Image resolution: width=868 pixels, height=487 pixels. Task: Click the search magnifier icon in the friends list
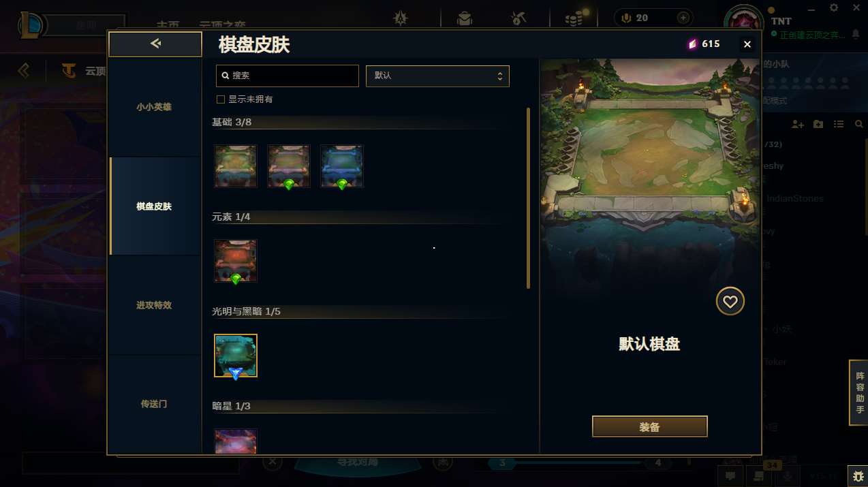[x=858, y=124]
